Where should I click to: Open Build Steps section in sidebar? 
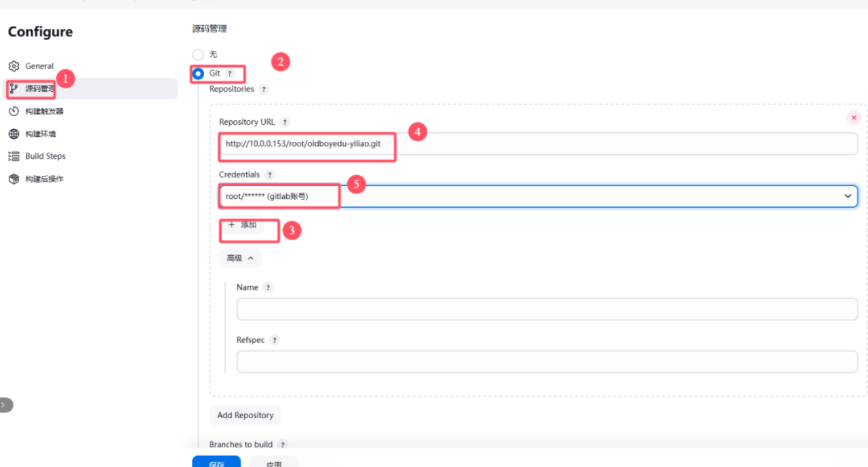point(45,156)
